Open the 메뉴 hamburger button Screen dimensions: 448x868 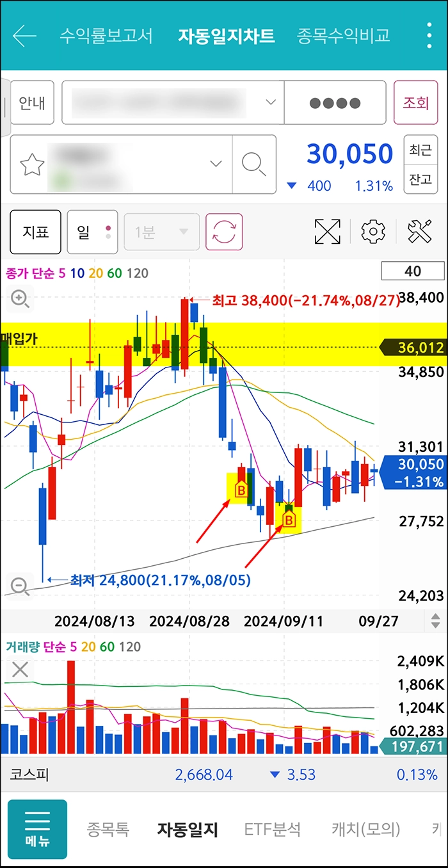tap(37, 829)
